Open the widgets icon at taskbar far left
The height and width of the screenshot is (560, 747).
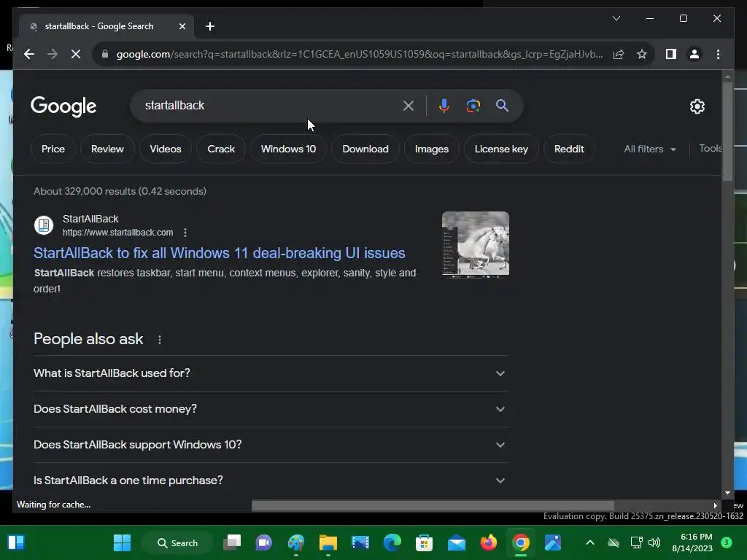(x=16, y=542)
